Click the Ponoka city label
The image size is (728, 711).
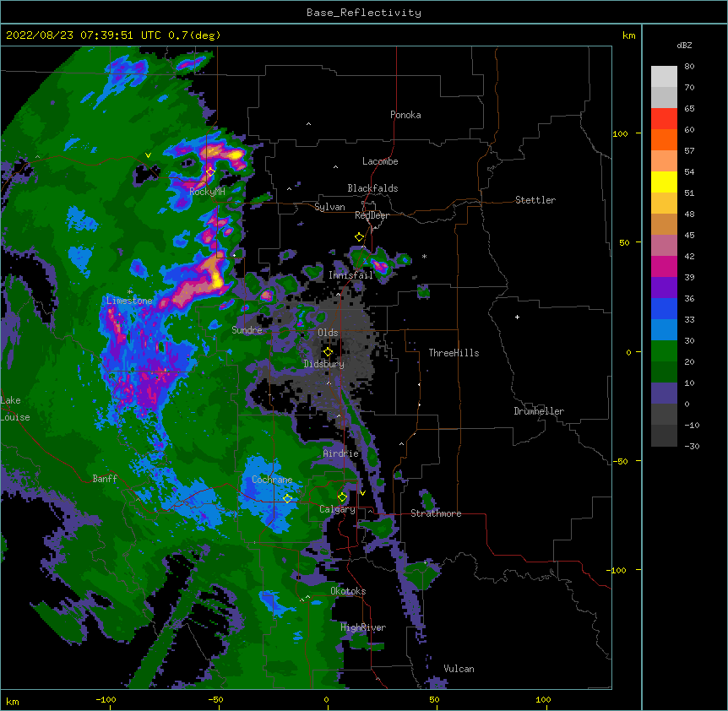click(405, 115)
